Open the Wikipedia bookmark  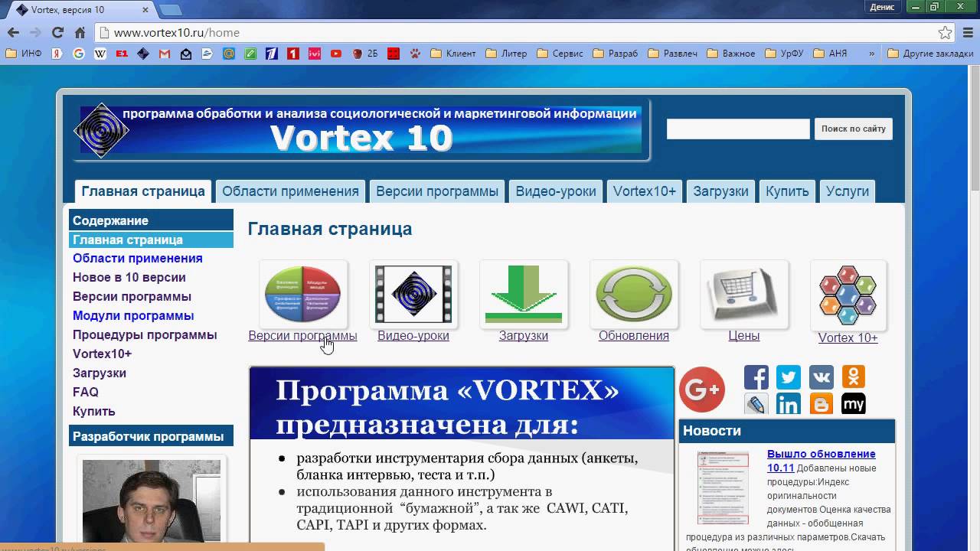tap(100, 54)
